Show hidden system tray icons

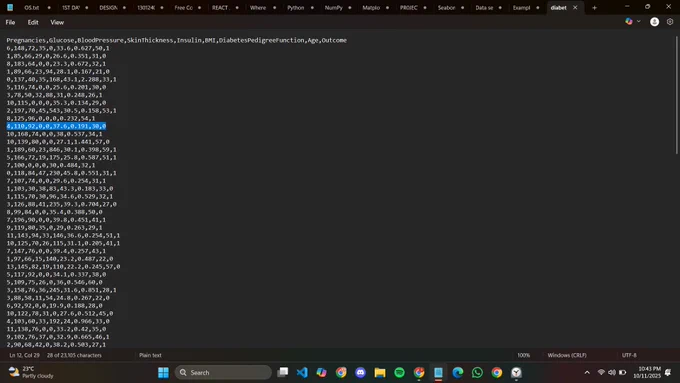coord(587,373)
